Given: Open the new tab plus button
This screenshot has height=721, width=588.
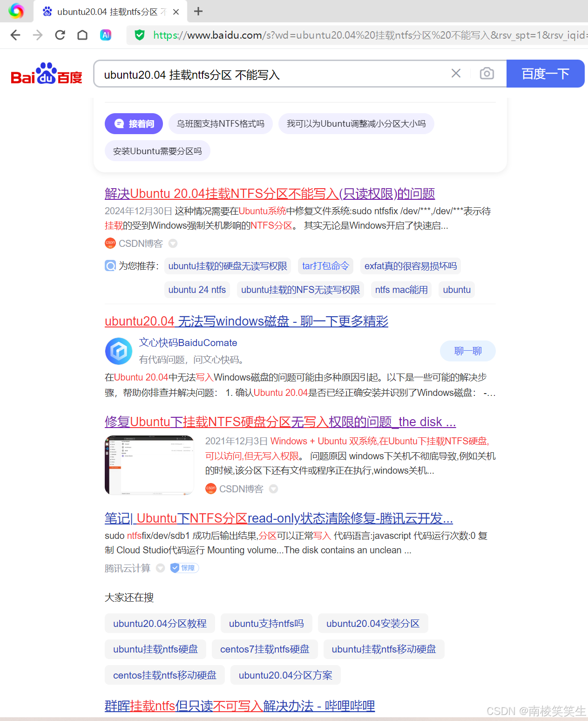Looking at the screenshot, I should (x=198, y=11).
